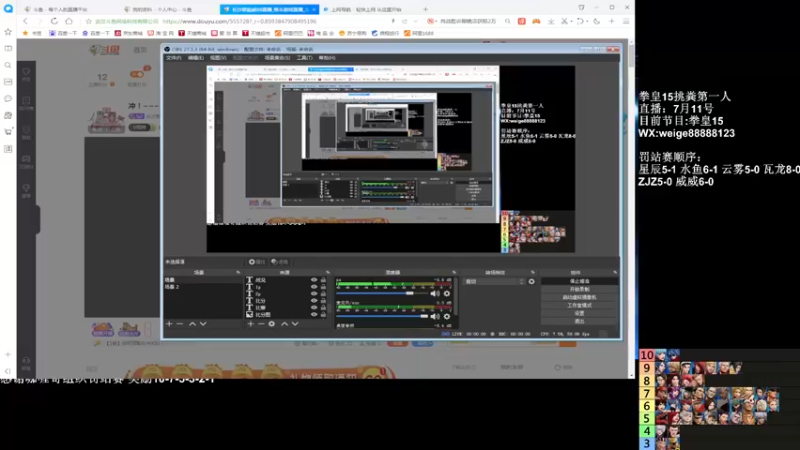Click 工作室模式 studio mode button

coord(580,305)
